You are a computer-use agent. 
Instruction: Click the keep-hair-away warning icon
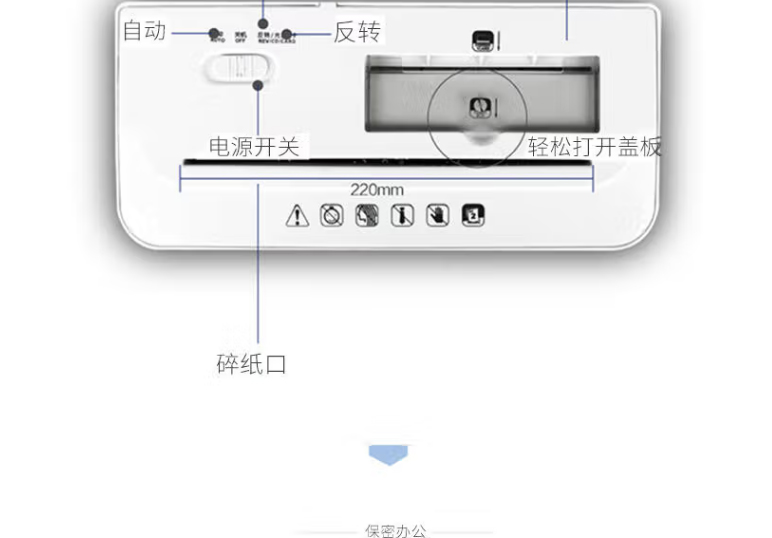(367, 216)
